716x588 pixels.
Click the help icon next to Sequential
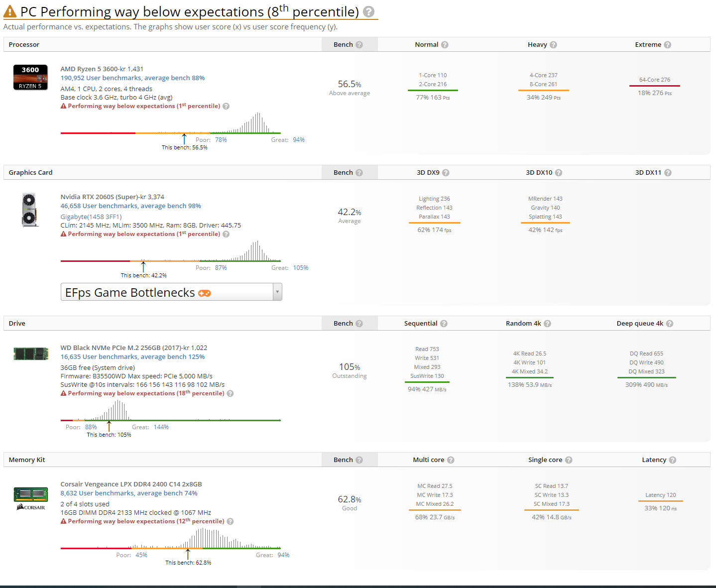(x=444, y=324)
